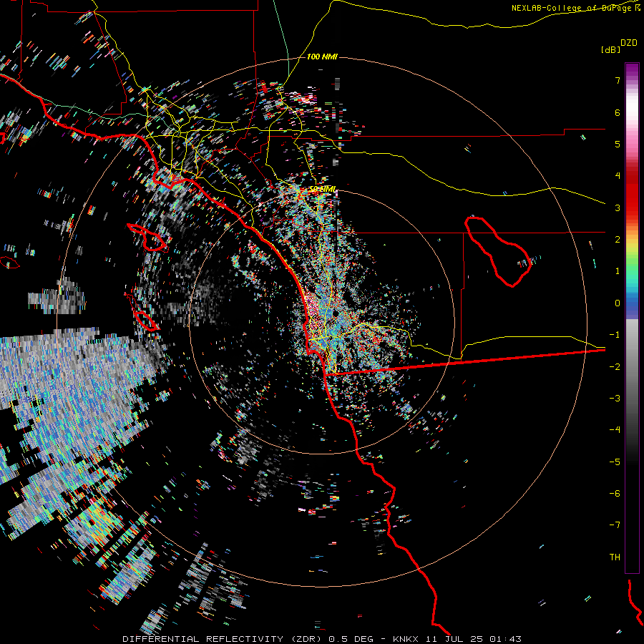The height and width of the screenshot is (644, 644).
Task: Click the Salton Sea red outline
Action: tap(498, 251)
